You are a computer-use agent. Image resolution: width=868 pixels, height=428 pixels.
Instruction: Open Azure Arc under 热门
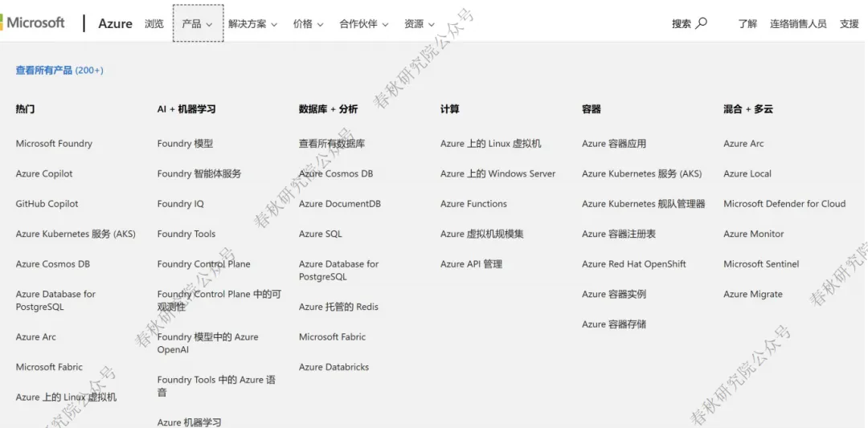tap(35, 336)
